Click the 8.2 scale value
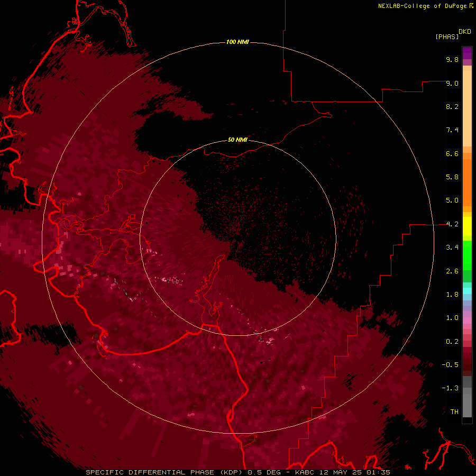This screenshot has height=476, width=476. coord(452,106)
